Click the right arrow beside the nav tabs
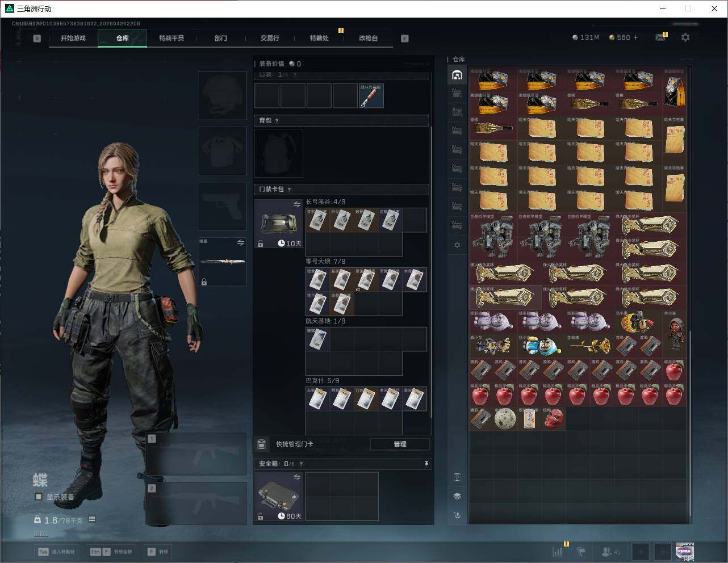The image size is (728, 563). [x=405, y=39]
